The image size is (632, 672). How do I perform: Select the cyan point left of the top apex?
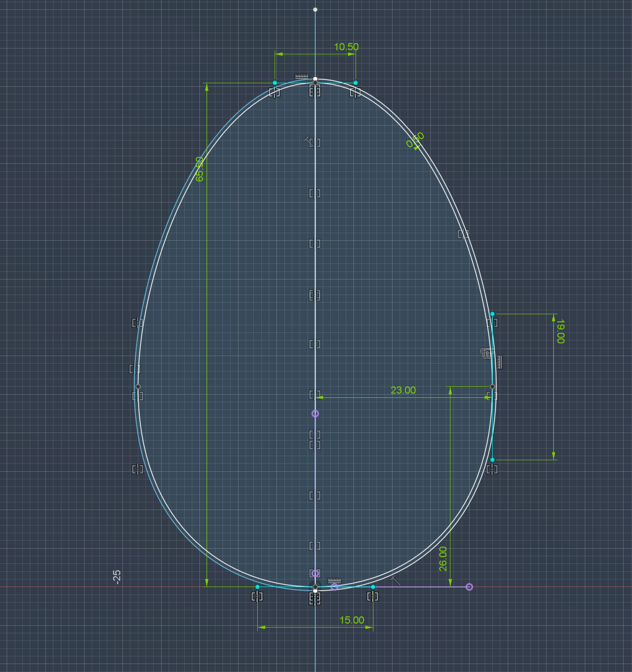tap(275, 83)
